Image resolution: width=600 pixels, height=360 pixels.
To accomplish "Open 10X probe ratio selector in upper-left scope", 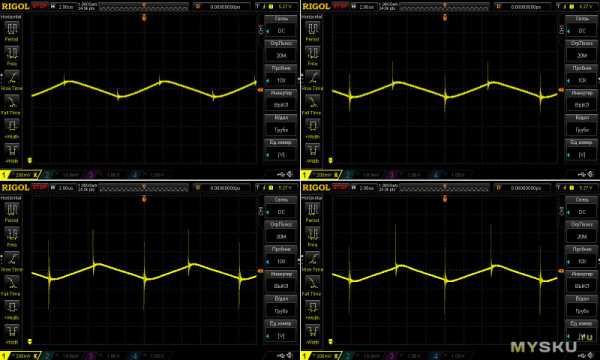I will pyautogui.click(x=281, y=80).
